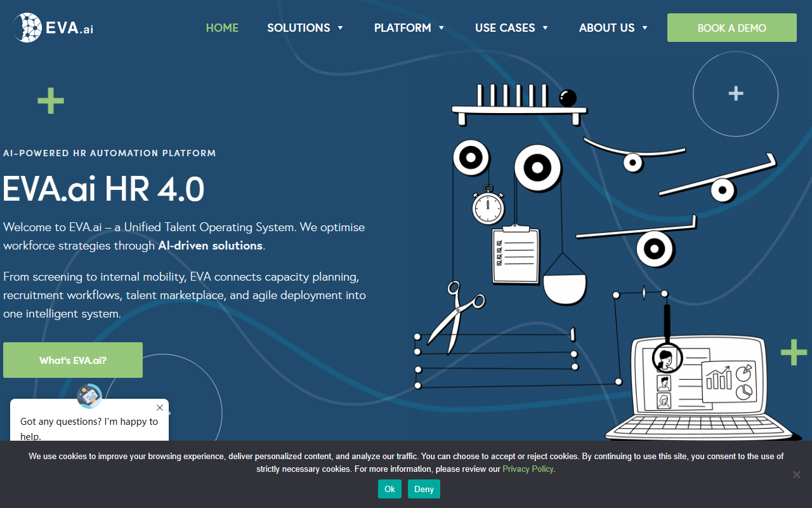The height and width of the screenshot is (508, 812).
Task: Click the stopwatch illustration
Action: [x=488, y=205]
